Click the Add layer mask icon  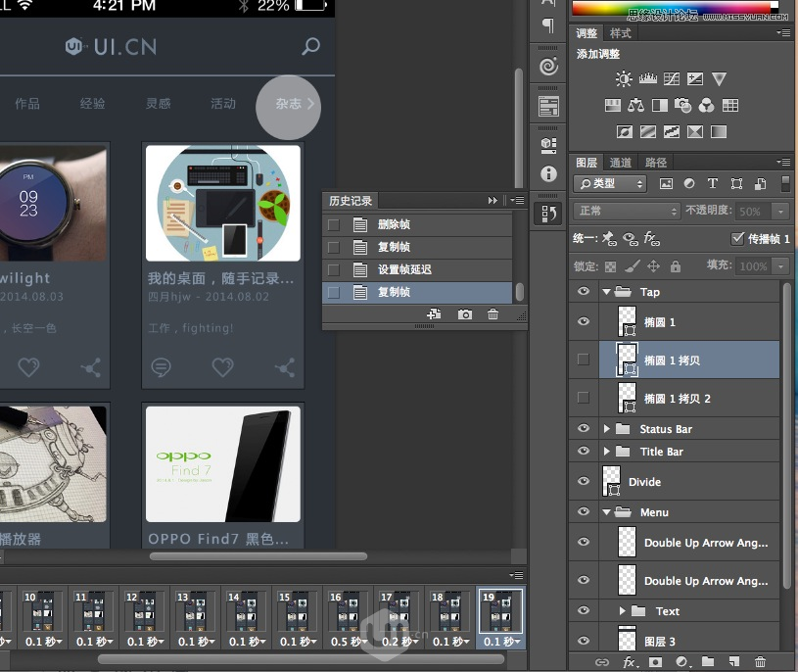654,662
